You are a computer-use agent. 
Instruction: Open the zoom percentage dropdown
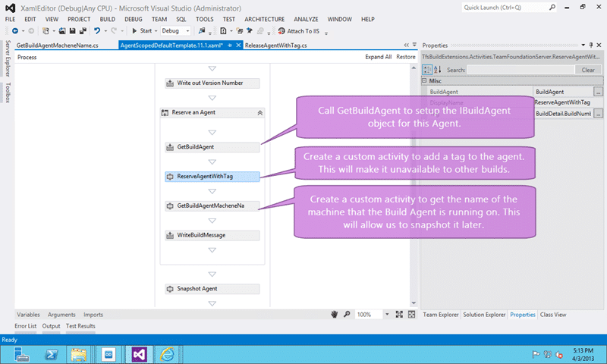[x=387, y=315]
